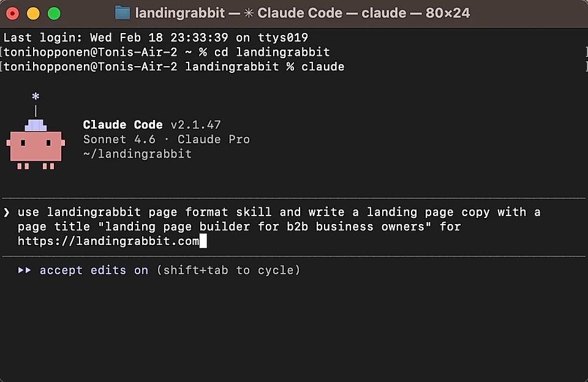This screenshot has height=382, width=588.
Task: Click the folder proxy icon in title bar
Action: coord(121,12)
